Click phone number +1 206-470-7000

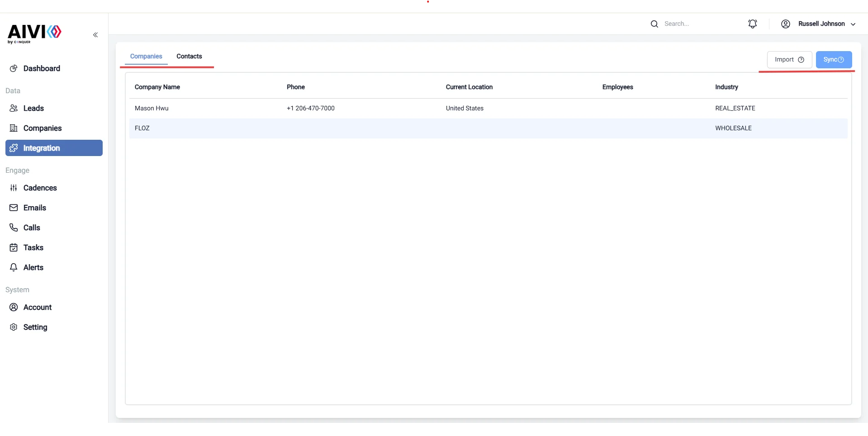(x=311, y=109)
